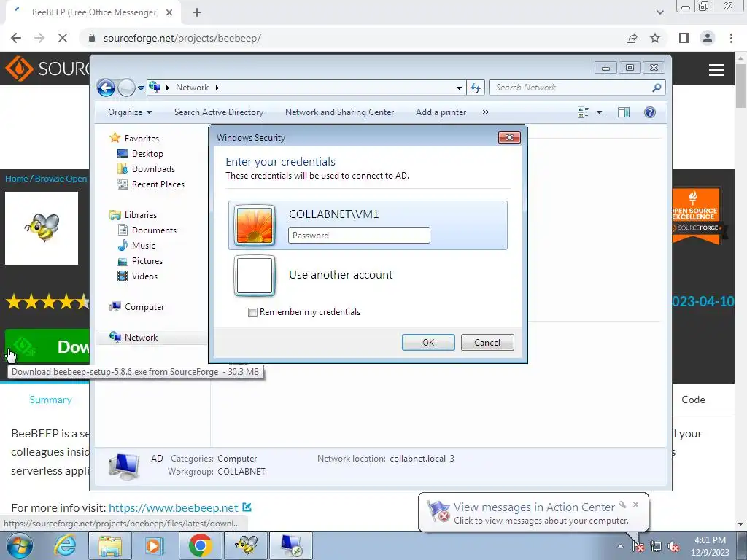Screen dimensions: 747x560
Task: Click the Password field for COLLABNET\VM1
Action: [x=359, y=236]
